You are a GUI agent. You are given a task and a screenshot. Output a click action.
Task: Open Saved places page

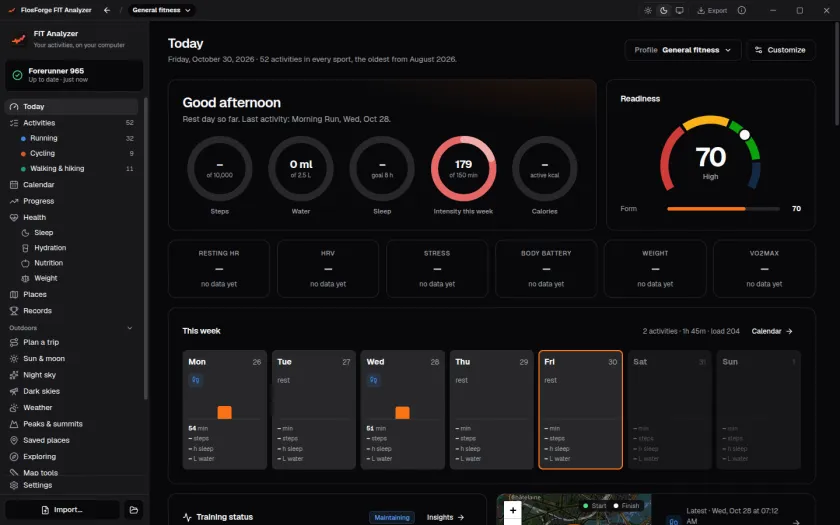pos(71,440)
